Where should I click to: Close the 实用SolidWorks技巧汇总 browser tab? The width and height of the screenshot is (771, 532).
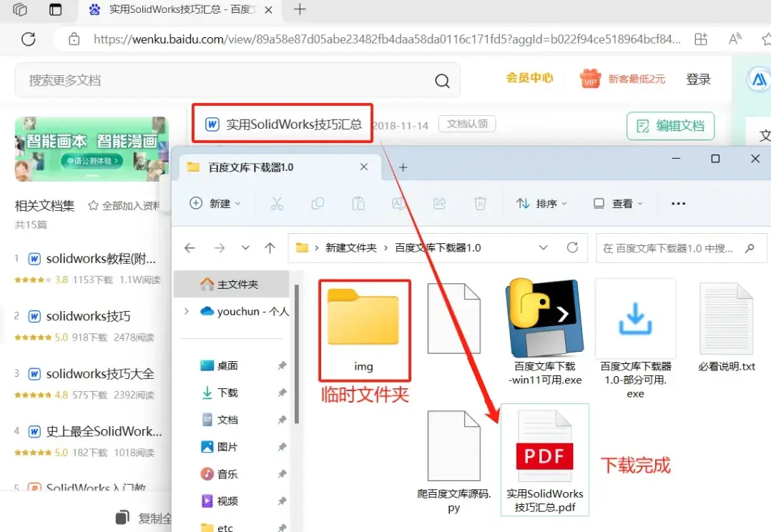(x=268, y=10)
